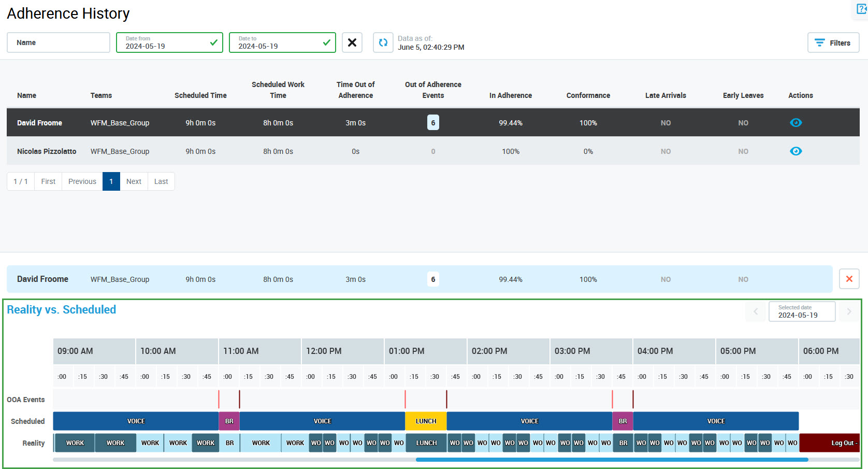Image resolution: width=868 pixels, height=469 pixels.
Task: Open the help icon at top right
Action: [x=861, y=9]
